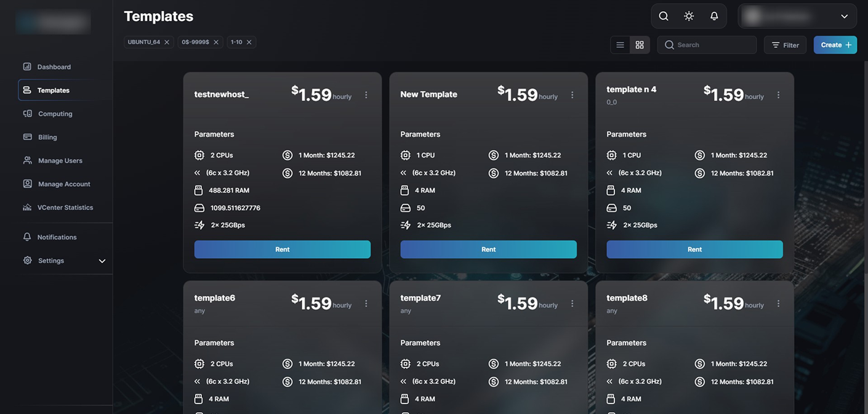Open template7 card options menu
Viewport: 868px width, 414px height.
[573, 304]
